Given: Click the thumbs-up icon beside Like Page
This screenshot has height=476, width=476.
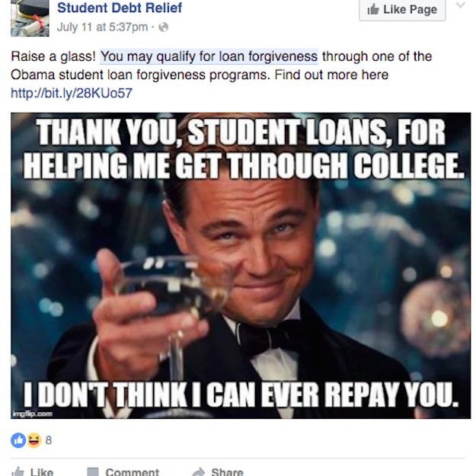Looking at the screenshot, I should click(x=373, y=9).
